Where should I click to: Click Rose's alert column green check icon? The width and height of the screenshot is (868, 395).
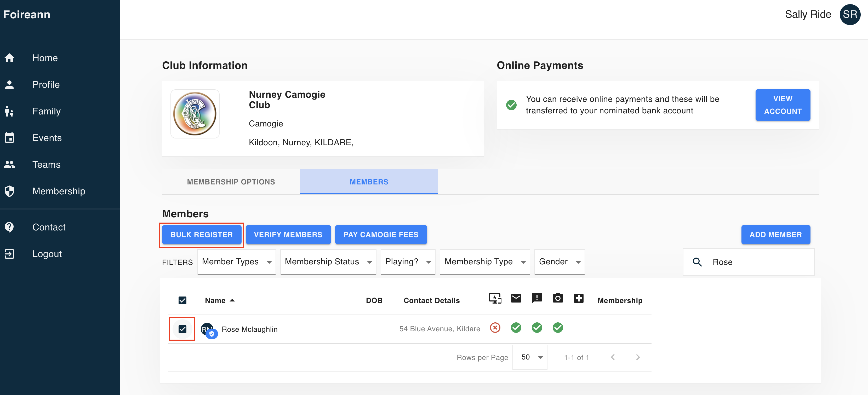coord(537,328)
